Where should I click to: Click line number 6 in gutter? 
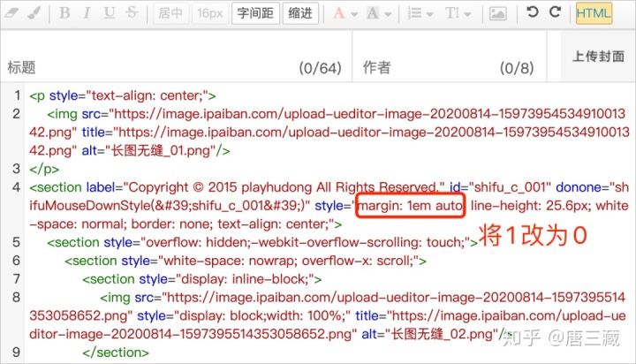[x=16, y=261]
